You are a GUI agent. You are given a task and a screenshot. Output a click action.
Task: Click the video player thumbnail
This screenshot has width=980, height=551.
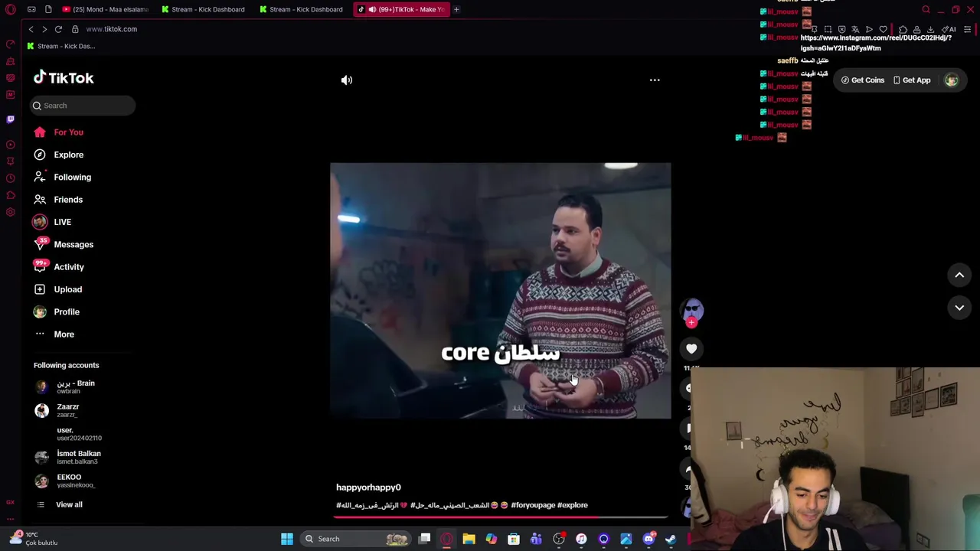(501, 291)
